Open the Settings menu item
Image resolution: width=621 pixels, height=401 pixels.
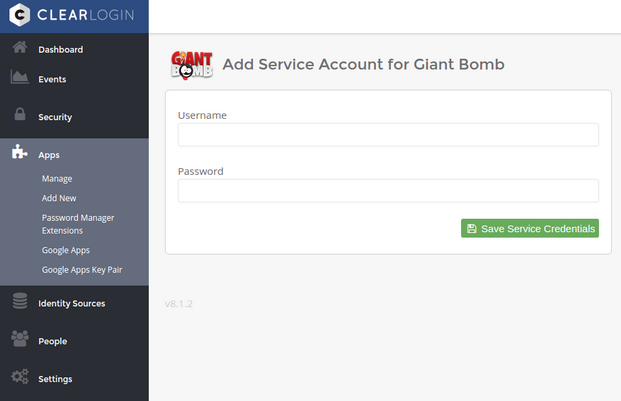click(x=55, y=379)
